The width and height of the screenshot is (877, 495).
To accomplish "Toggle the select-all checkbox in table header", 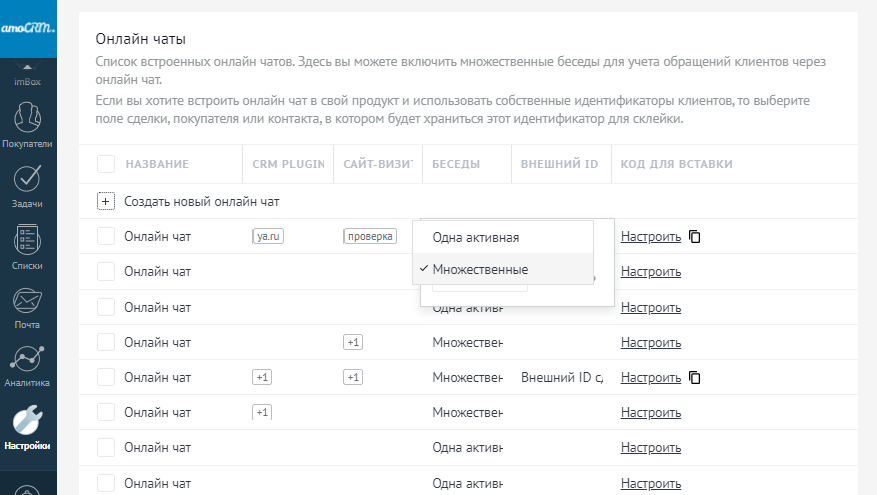I will click(106, 164).
